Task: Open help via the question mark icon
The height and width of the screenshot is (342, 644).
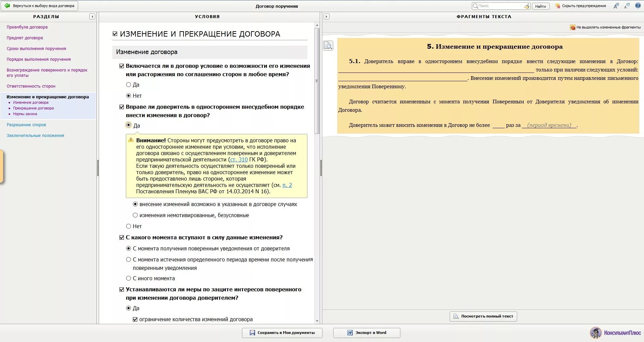Action: pos(638,6)
